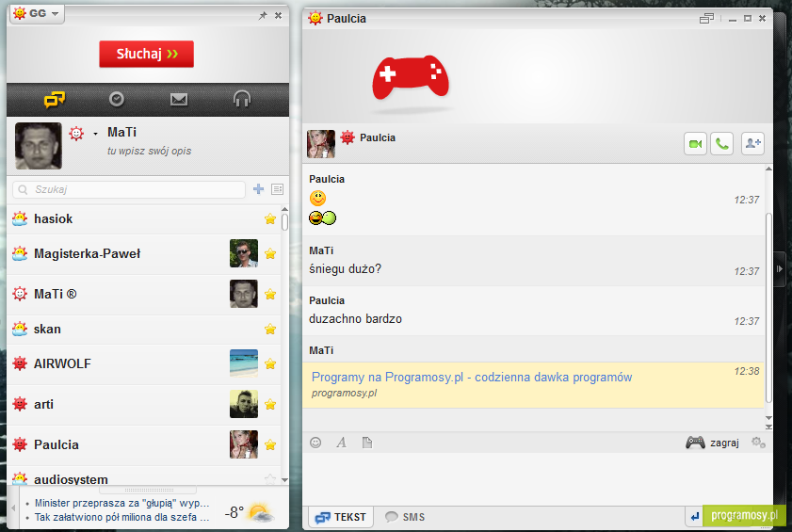
Task: Click the send message enter arrow
Action: click(x=695, y=516)
